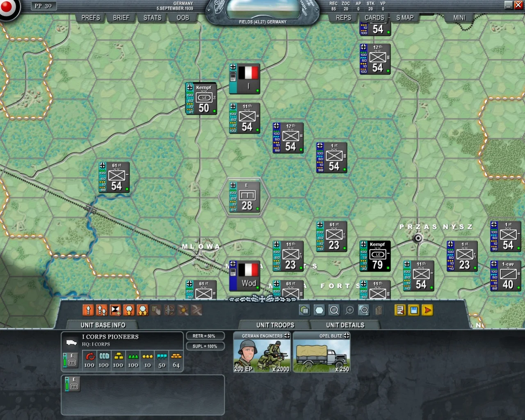This screenshot has width=525, height=420.
Task: Select the Opel Blitz troop card
Action: (322, 352)
